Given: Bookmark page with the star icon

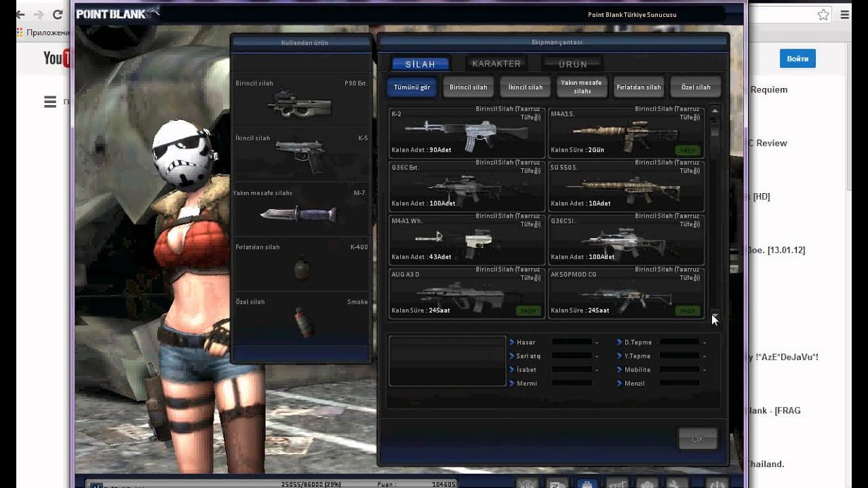Looking at the screenshot, I should pyautogui.click(x=823, y=14).
